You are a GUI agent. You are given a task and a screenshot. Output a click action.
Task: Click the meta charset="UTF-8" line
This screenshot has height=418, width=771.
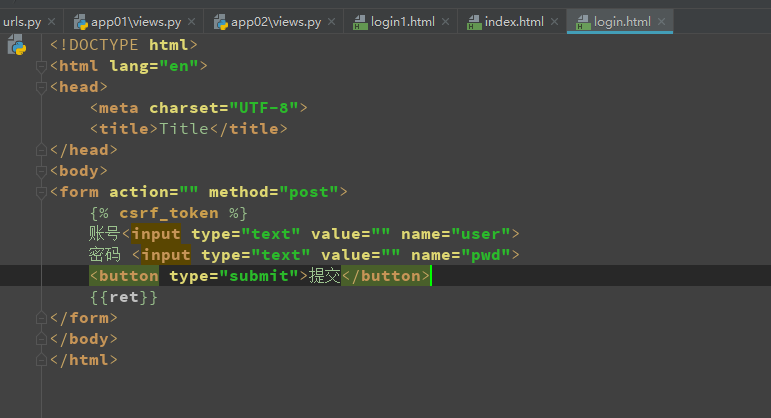pos(199,108)
